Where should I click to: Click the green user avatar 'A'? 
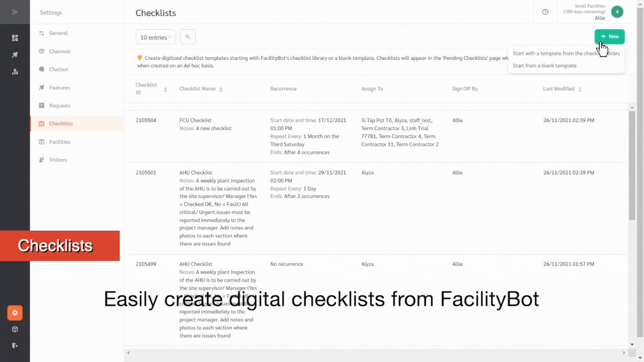[617, 12]
